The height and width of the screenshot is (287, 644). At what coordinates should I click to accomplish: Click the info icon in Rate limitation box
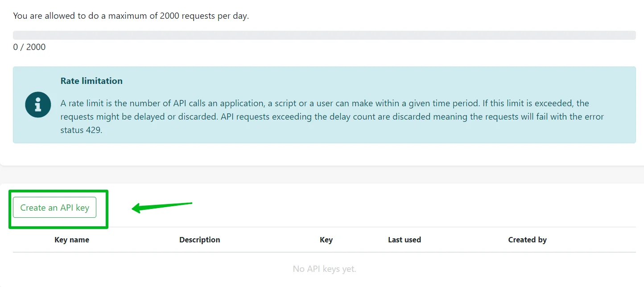click(38, 105)
